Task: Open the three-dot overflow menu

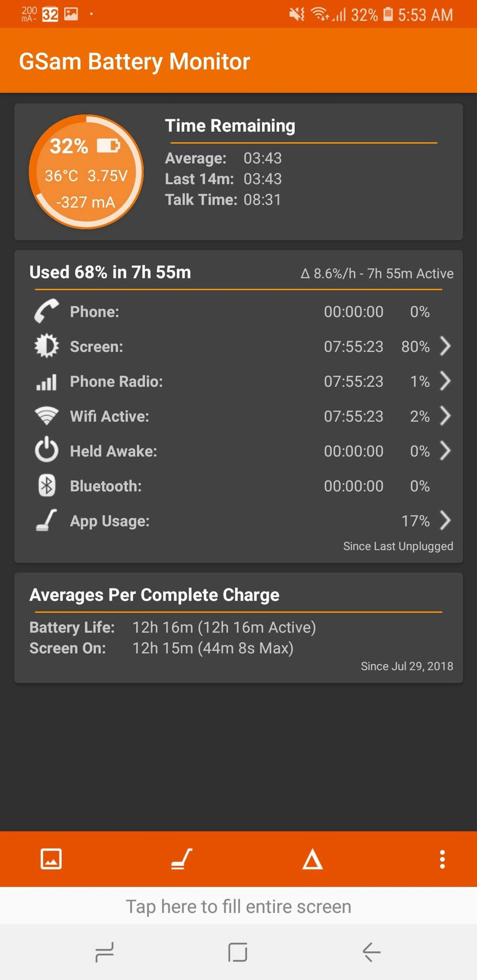Action: [442, 859]
